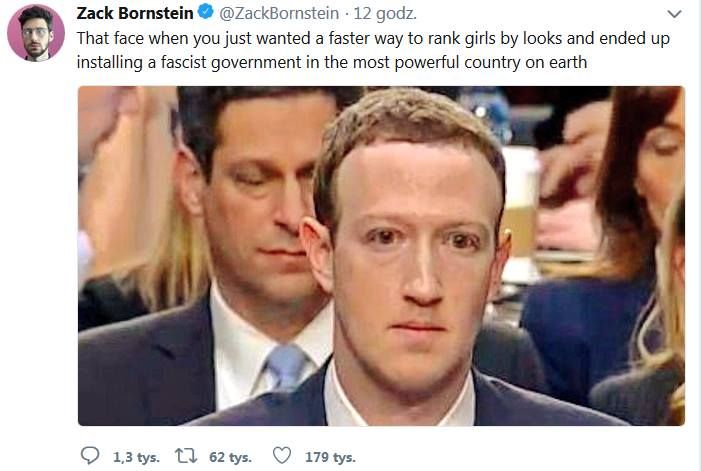Open Zack Bornstein's profile avatar
The image size is (701, 471).
36,33
